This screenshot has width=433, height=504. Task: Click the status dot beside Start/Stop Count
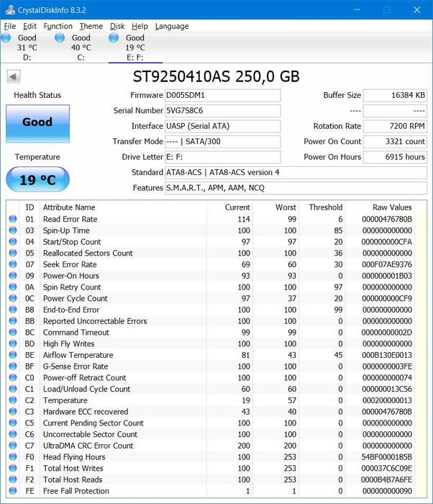coord(13,241)
